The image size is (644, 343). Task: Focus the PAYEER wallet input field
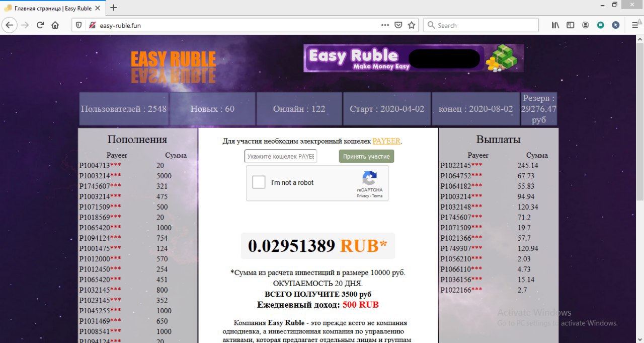tap(281, 156)
